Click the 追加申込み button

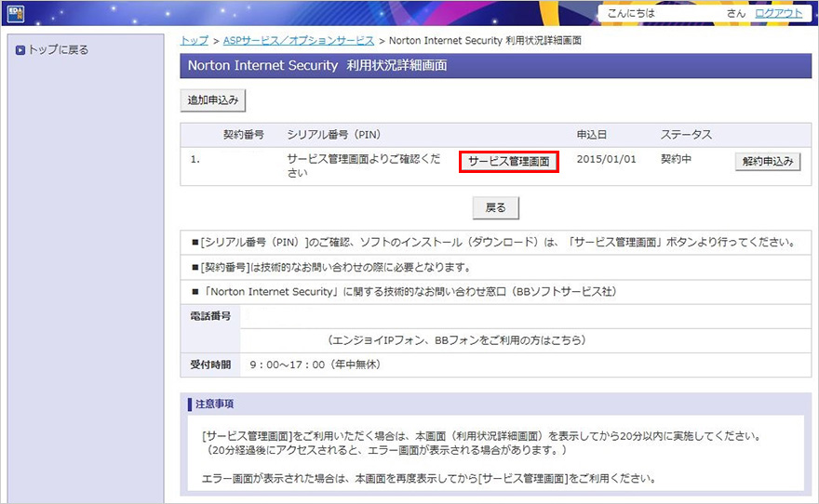pos(212,100)
